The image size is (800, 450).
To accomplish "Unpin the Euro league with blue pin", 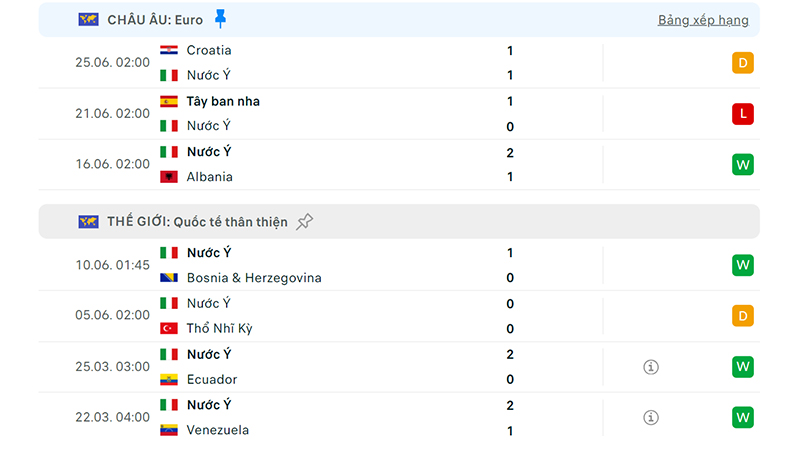I will coord(220,19).
